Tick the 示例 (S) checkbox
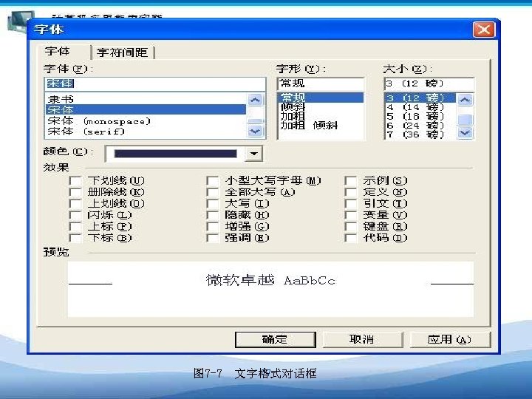 tap(351, 181)
